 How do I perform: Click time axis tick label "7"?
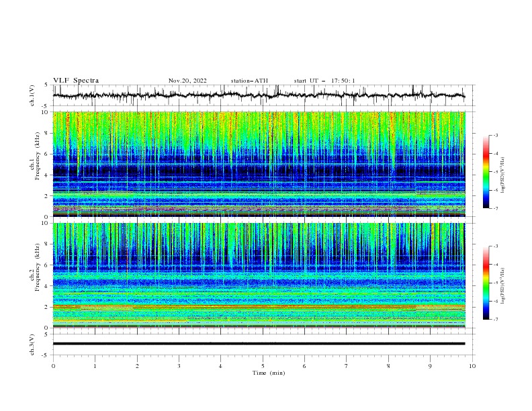pos(347,366)
